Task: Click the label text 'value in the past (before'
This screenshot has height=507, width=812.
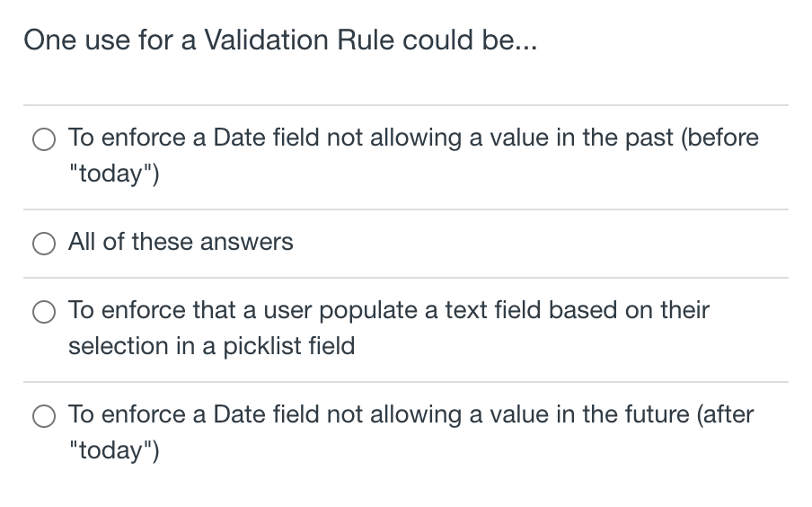Action: point(624,138)
